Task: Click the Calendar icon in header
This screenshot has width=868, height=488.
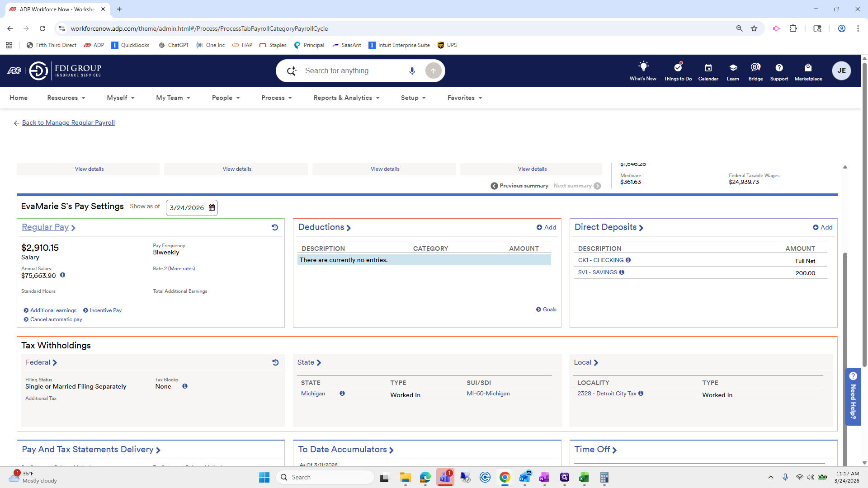Action: (x=708, y=68)
